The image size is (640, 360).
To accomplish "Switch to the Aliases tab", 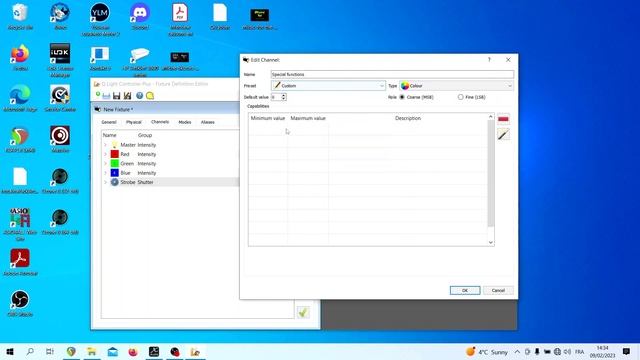I will click(208, 122).
